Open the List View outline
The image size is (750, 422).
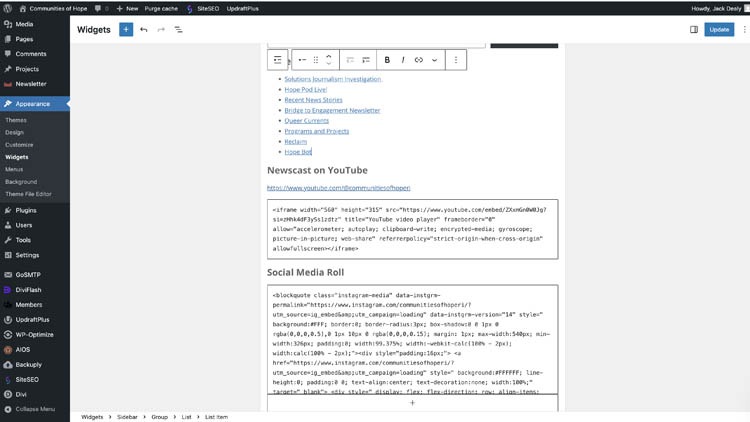[x=178, y=30]
